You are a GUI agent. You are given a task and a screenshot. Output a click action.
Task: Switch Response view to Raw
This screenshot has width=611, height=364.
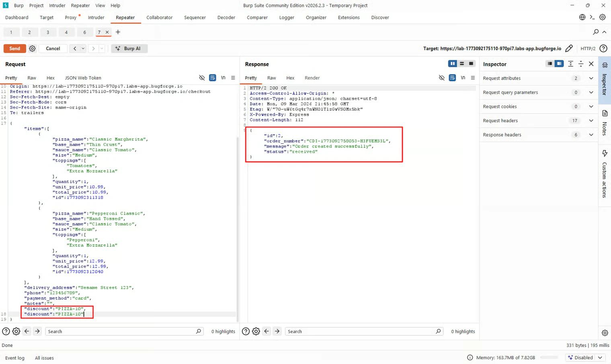(272, 78)
